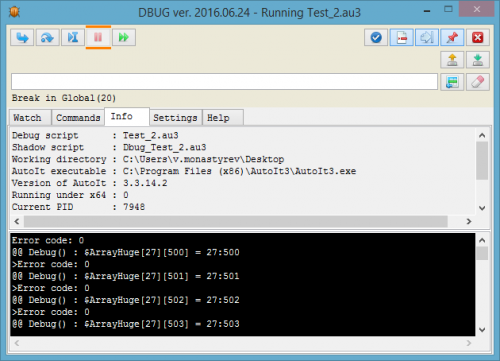Click console scroll-up arrow

482,240
